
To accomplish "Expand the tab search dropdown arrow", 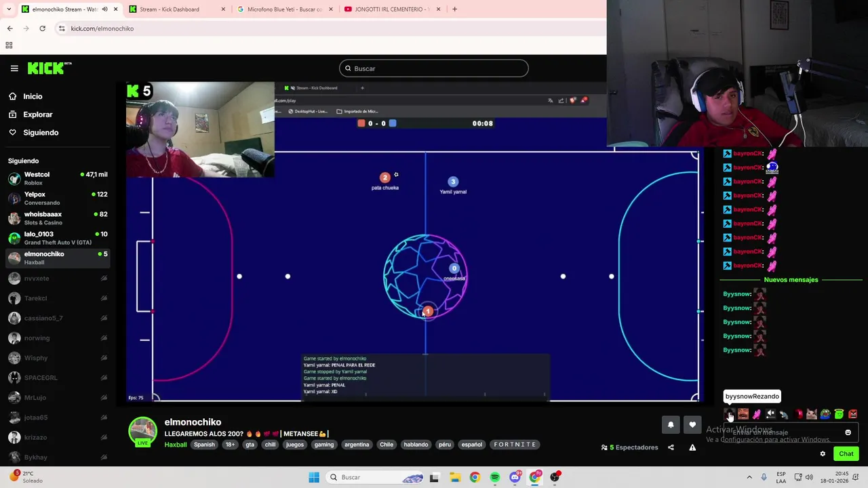I will pos(7,9).
